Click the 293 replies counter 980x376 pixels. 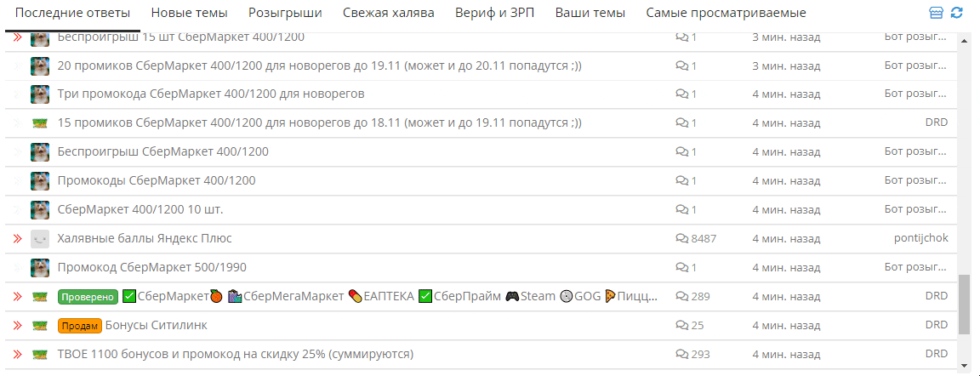click(693, 354)
